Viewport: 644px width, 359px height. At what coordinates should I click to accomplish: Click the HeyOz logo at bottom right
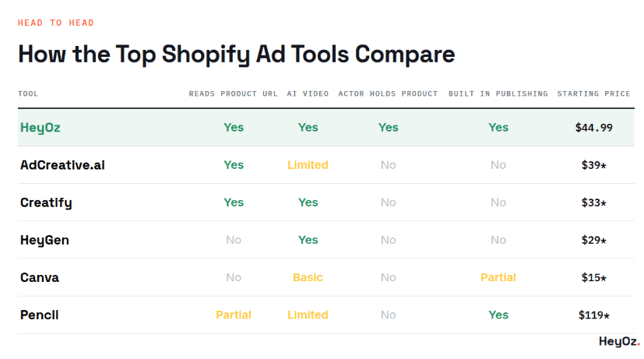pos(619,341)
